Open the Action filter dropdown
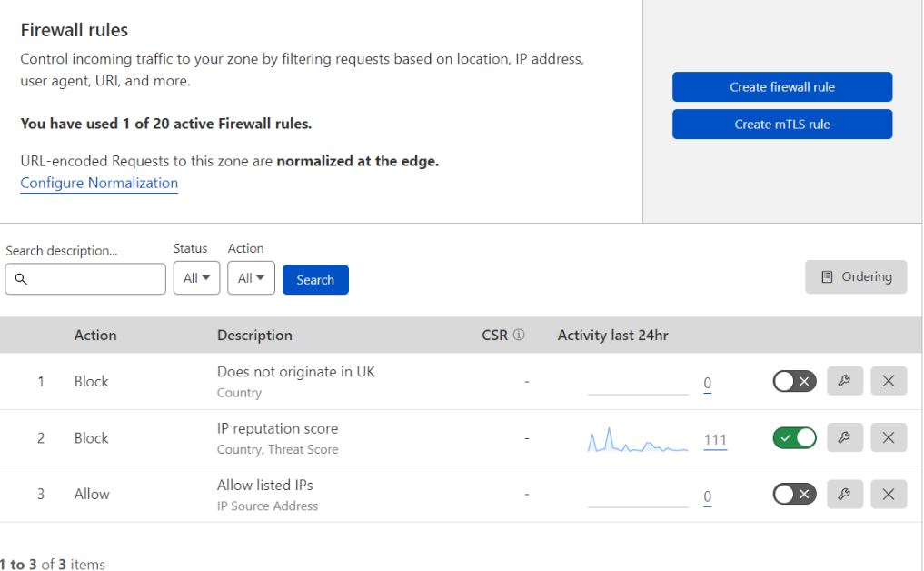 251,278
